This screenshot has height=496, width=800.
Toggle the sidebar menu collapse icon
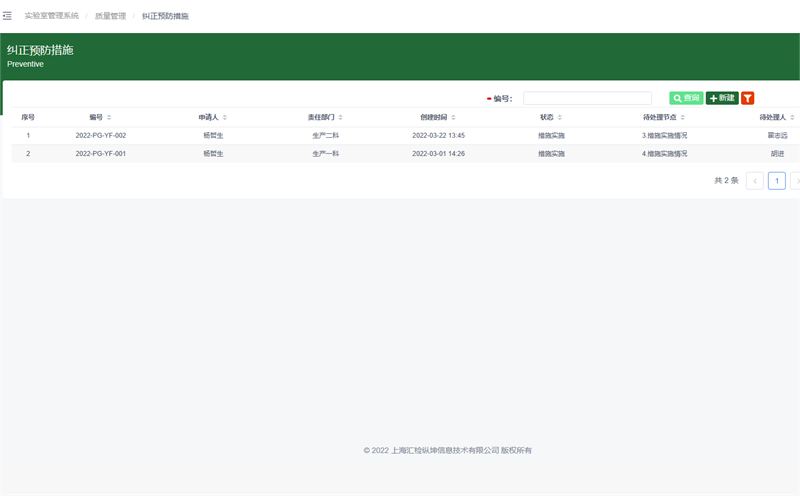coord(8,16)
